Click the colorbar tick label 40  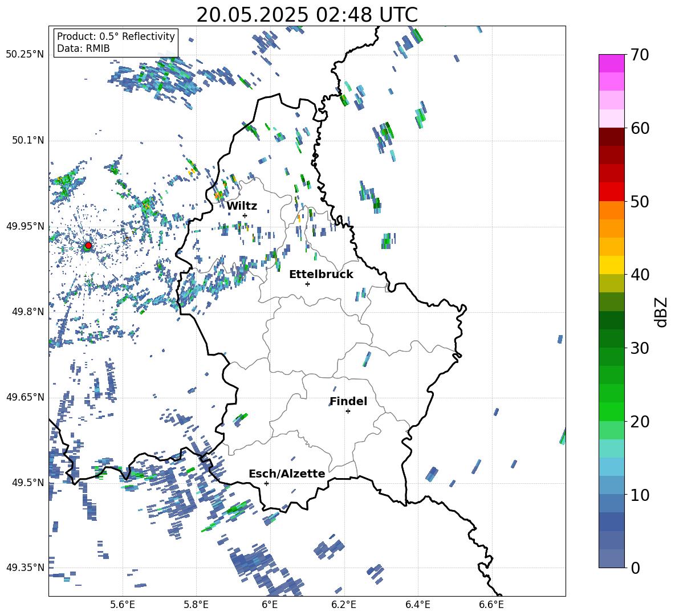click(x=640, y=275)
